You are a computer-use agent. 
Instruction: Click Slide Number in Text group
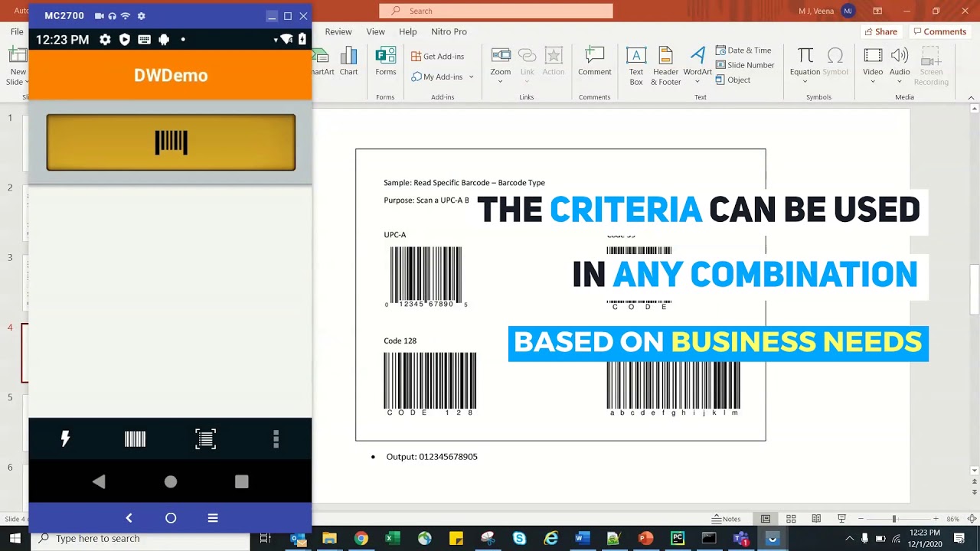point(745,65)
